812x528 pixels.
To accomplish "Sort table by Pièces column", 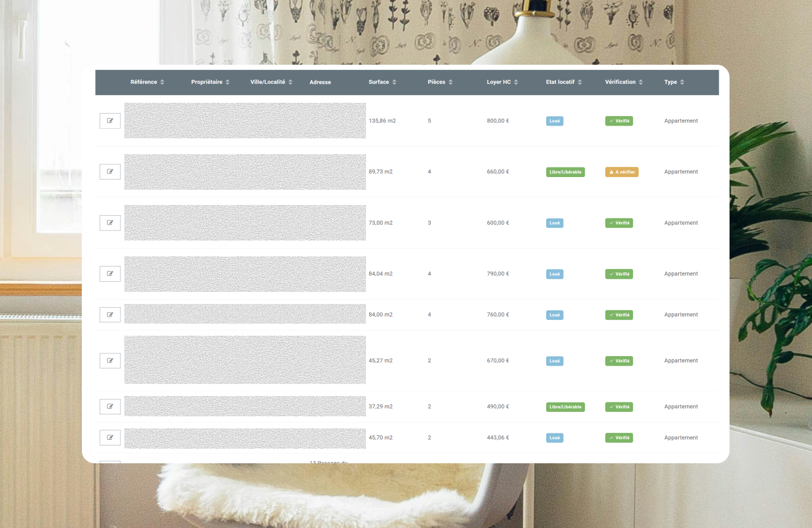I will 440,82.
